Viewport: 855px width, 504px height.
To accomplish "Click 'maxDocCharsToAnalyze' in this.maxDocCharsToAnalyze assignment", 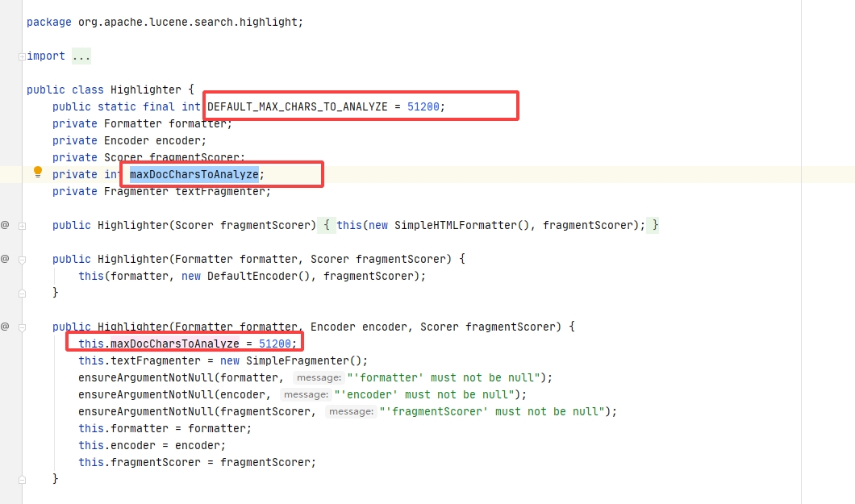I will pyautogui.click(x=174, y=344).
